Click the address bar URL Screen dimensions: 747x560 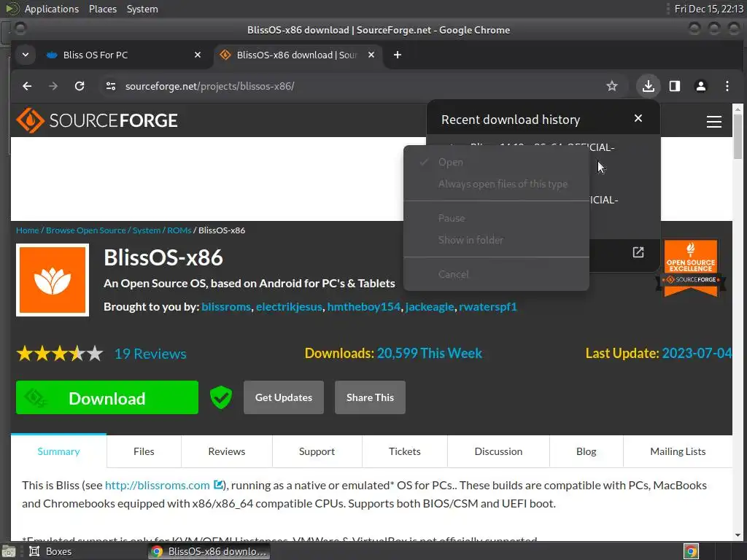tap(209, 86)
